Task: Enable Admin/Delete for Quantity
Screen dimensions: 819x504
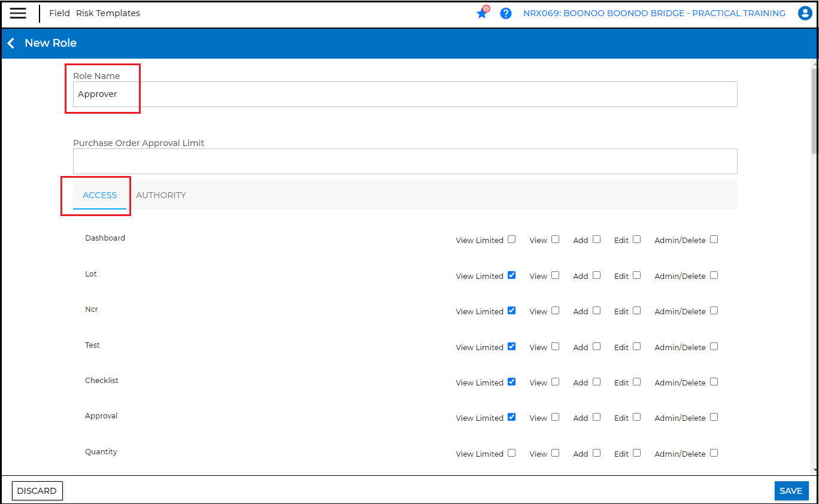Action: click(x=714, y=453)
